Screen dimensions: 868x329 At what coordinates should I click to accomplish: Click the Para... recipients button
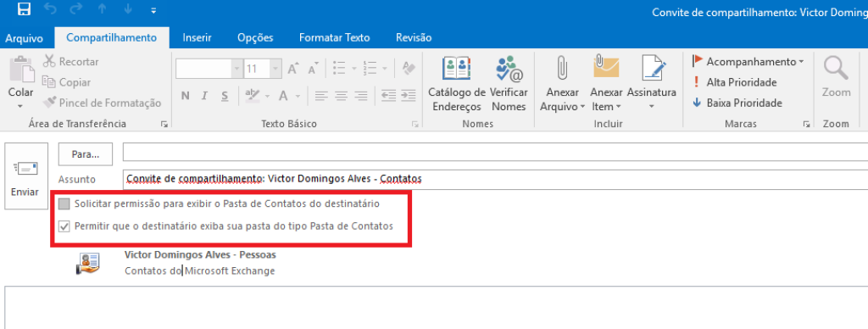86,154
